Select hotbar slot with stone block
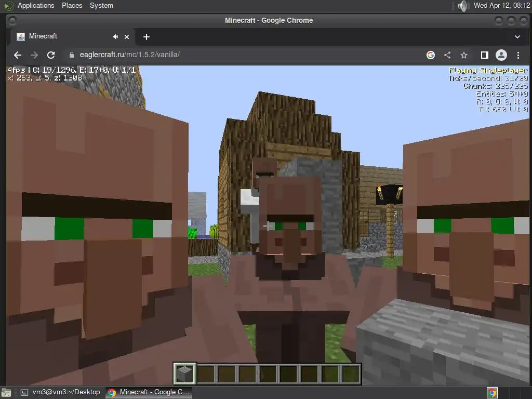The image size is (532, 399). click(x=184, y=374)
